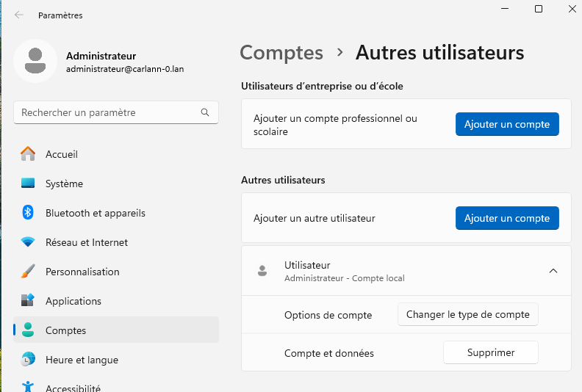Click the 'Options de compte' label
Viewport: 582px width, 392px height.
click(328, 315)
